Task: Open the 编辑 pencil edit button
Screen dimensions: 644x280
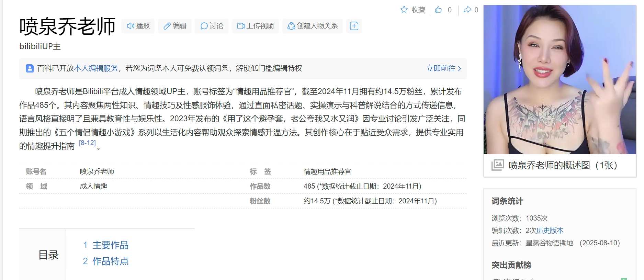Action: coord(175,26)
